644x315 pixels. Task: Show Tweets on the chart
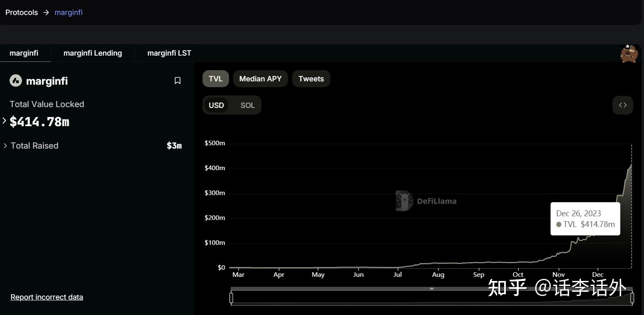(x=311, y=78)
